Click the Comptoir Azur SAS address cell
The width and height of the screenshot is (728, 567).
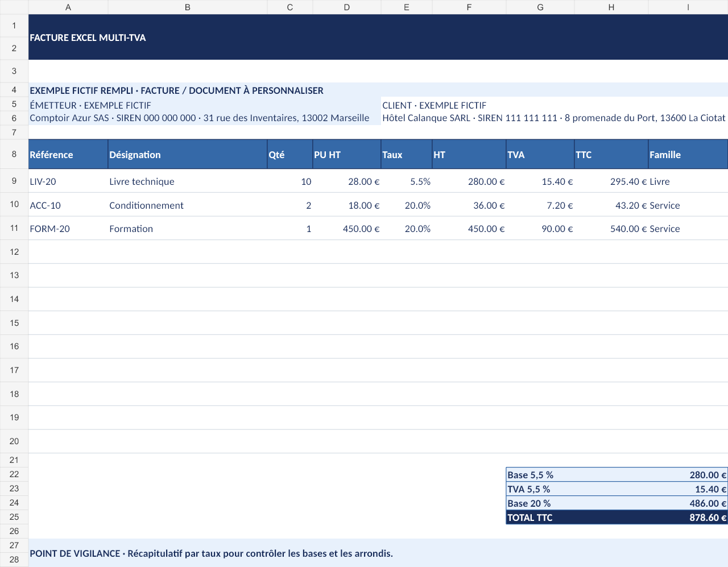coord(205,118)
